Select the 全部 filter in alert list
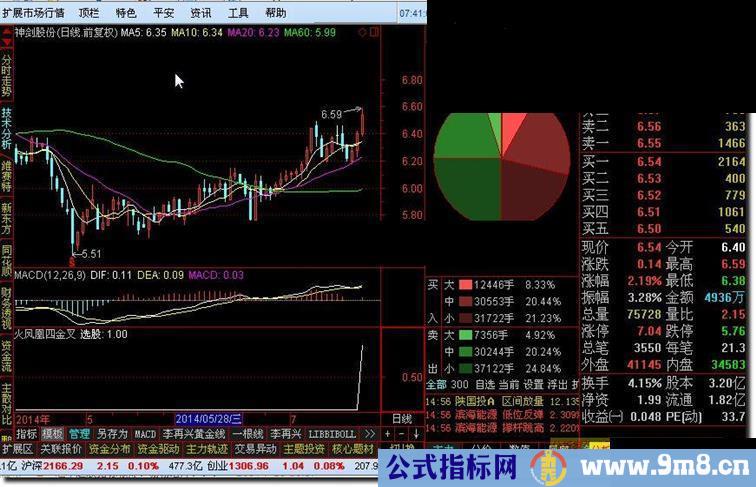 pos(436,384)
